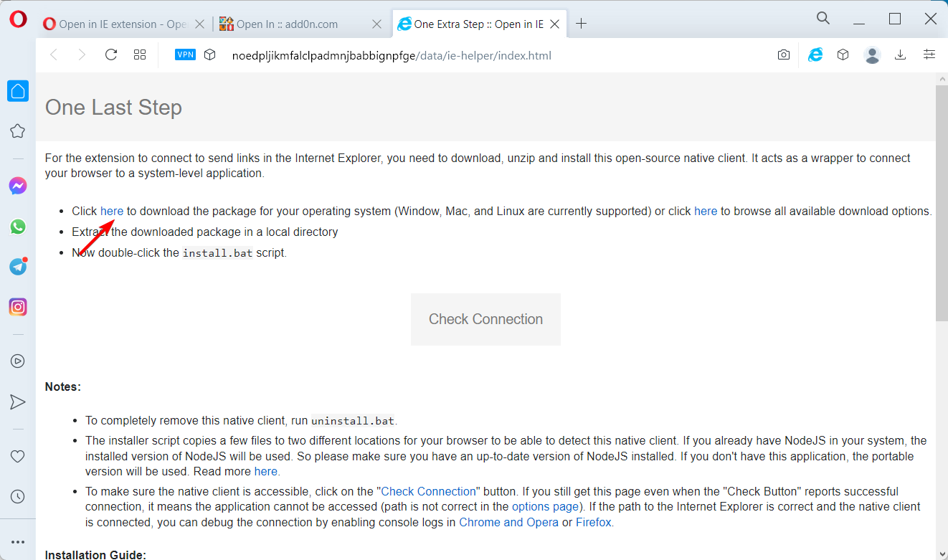Screen dimensions: 948x560
Task: Open the heart Pinboards icon
Action: pos(18,456)
